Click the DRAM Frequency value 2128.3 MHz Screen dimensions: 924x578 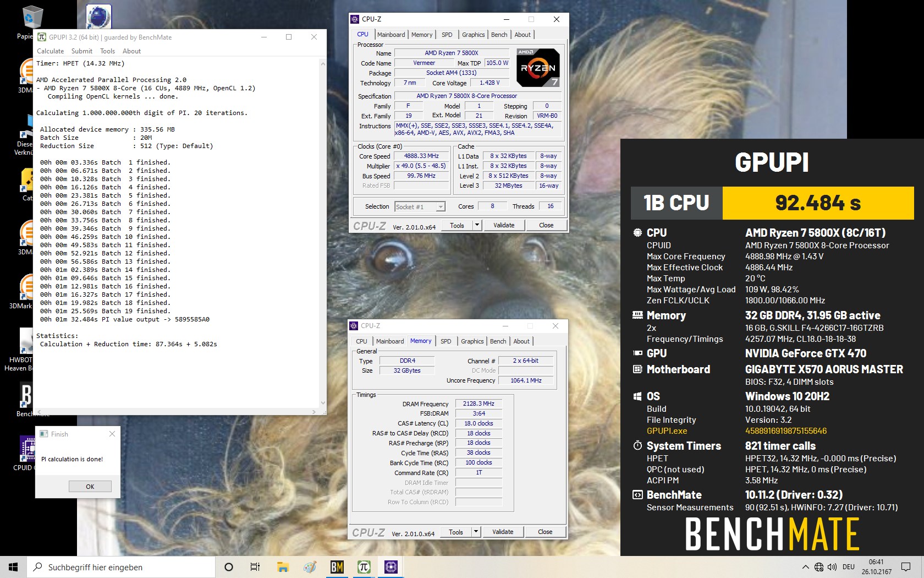pos(479,403)
